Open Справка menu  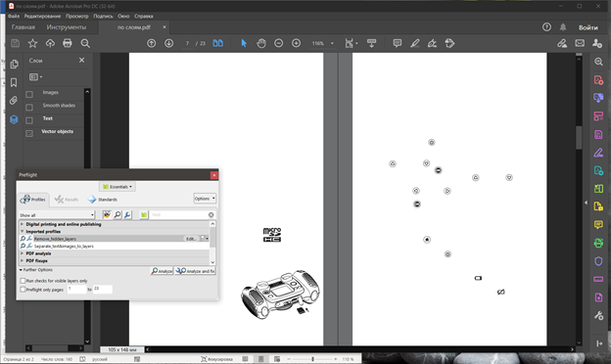[x=143, y=16]
